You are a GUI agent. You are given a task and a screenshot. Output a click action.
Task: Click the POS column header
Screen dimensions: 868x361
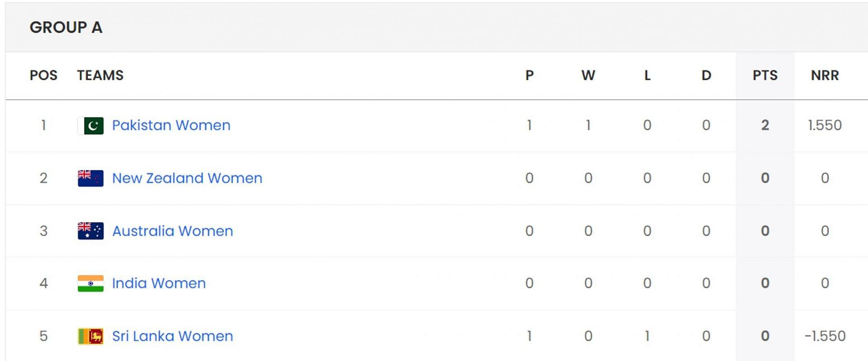[43, 75]
